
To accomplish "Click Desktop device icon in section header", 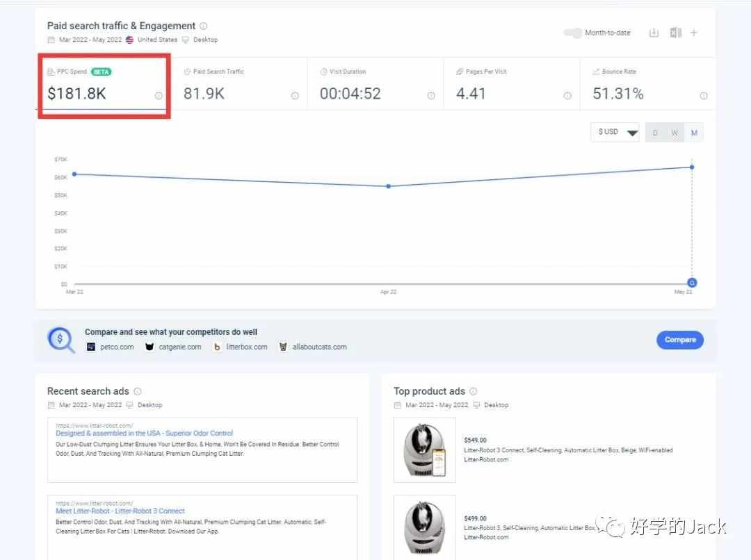I will pos(186,40).
